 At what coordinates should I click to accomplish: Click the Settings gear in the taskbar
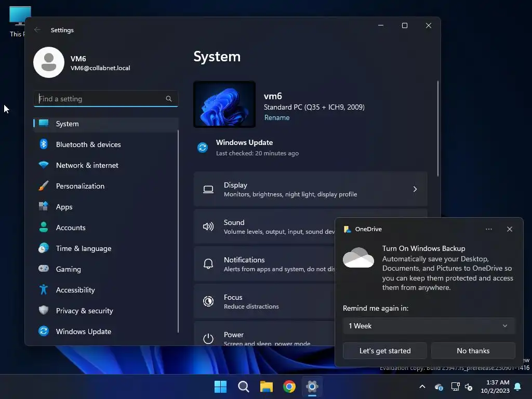tap(312, 387)
